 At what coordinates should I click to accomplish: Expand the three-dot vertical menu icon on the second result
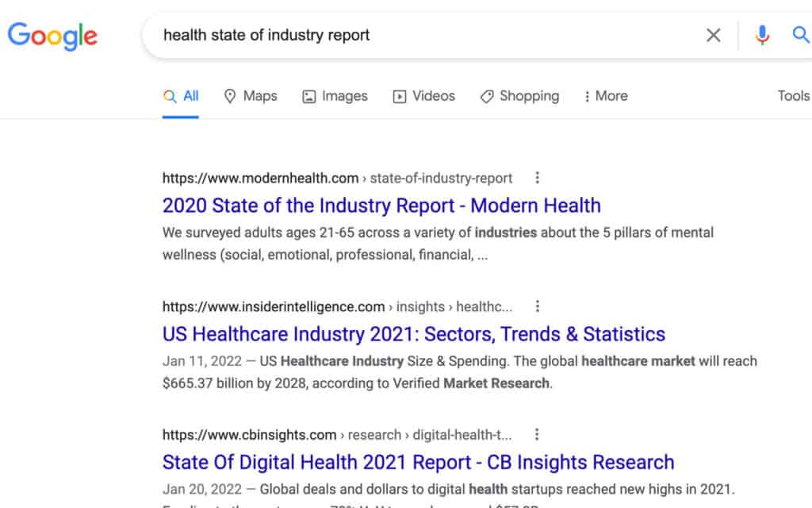tap(538, 306)
